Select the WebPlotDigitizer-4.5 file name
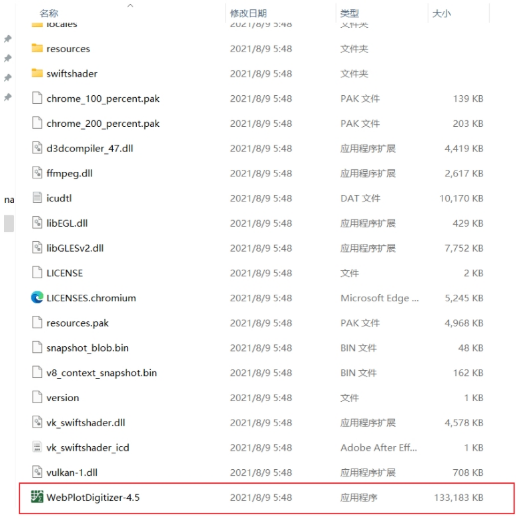The height and width of the screenshot is (518, 516). (93, 497)
